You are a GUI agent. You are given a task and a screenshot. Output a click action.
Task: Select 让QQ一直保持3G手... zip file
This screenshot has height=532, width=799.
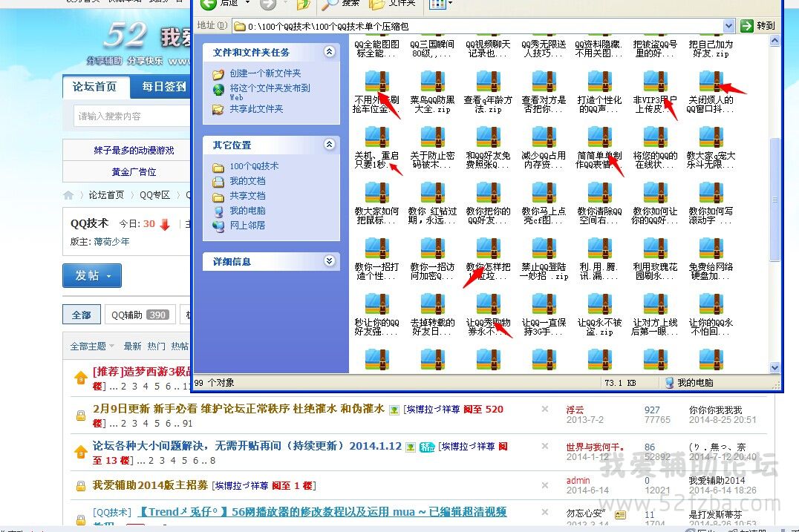coord(544,314)
